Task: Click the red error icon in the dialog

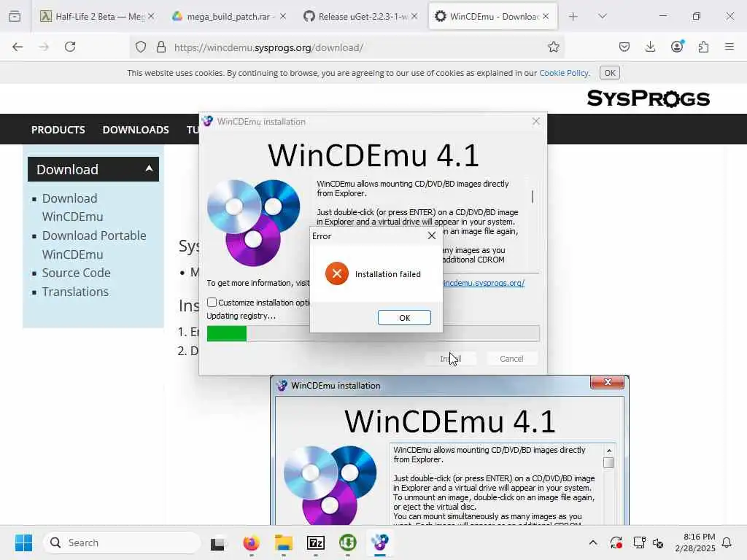Action: pyautogui.click(x=337, y=273)
